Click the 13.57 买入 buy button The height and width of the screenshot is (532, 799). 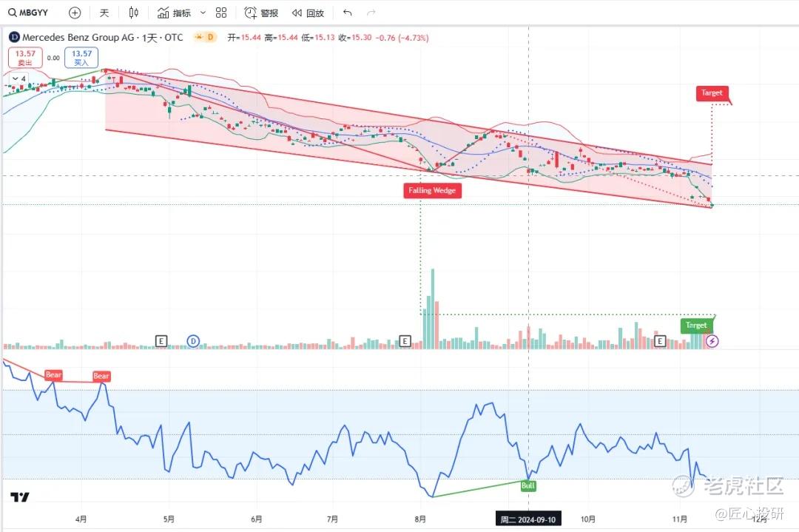81,58
